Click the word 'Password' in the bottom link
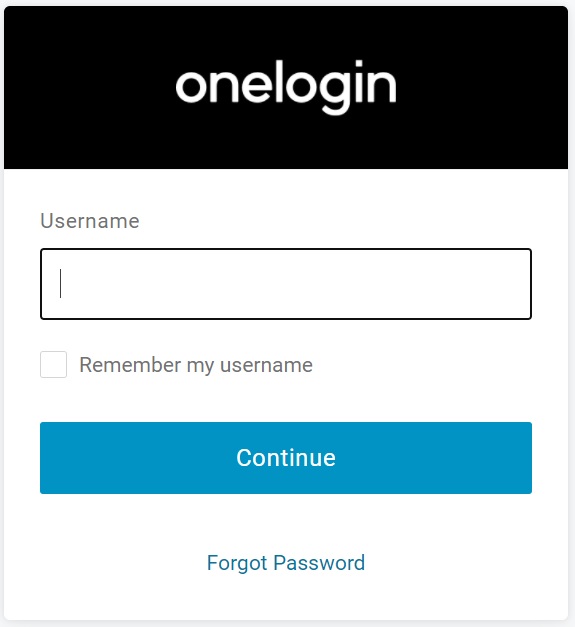This screenshot has height=627, width=575. [319, 563]
